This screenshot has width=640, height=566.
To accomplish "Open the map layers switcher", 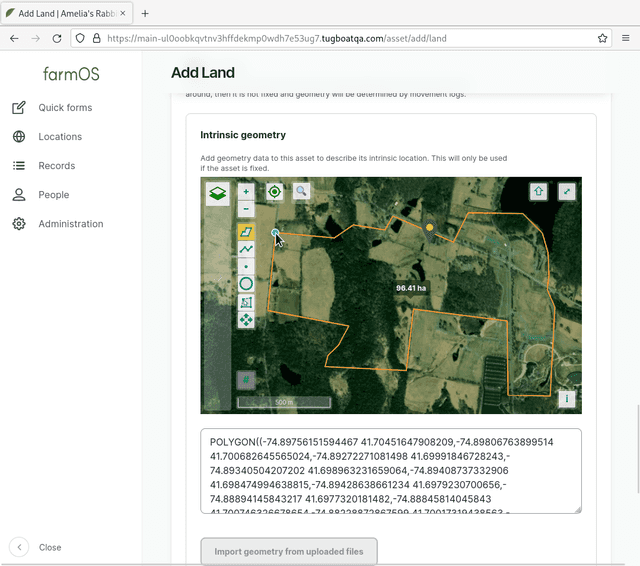I will [x=217, y=193].
